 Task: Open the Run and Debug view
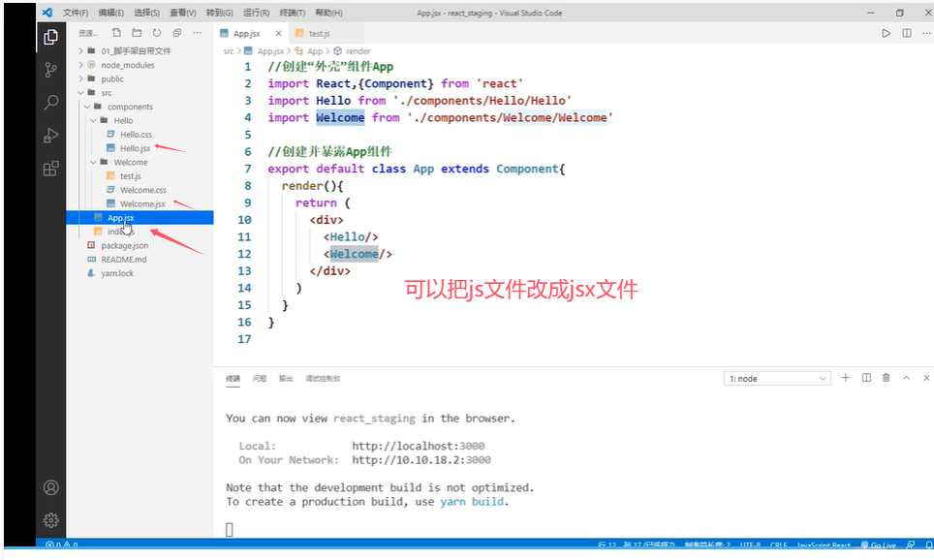51,136
